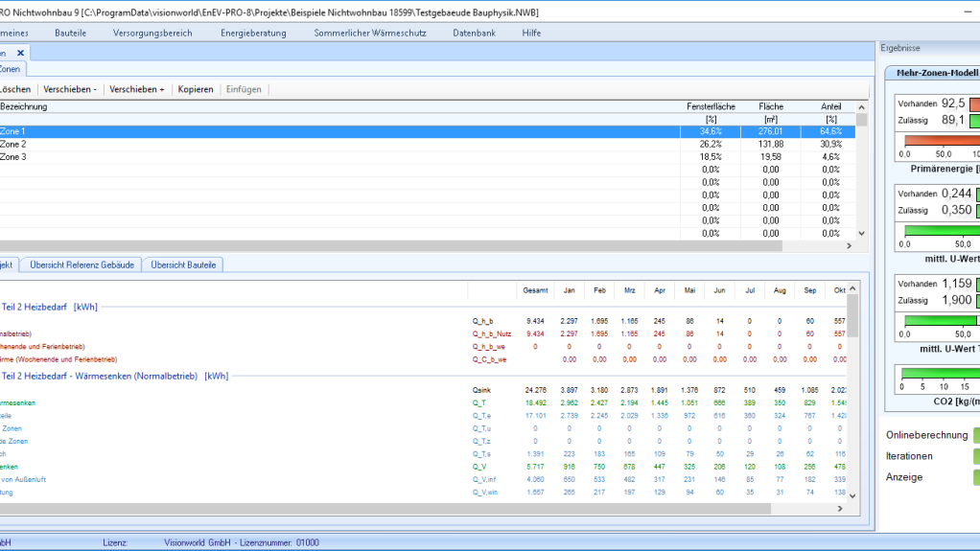980x551 pixels.
Task: Click the results table's vertical scrollbar thumb
Action: tap(852, 315)
